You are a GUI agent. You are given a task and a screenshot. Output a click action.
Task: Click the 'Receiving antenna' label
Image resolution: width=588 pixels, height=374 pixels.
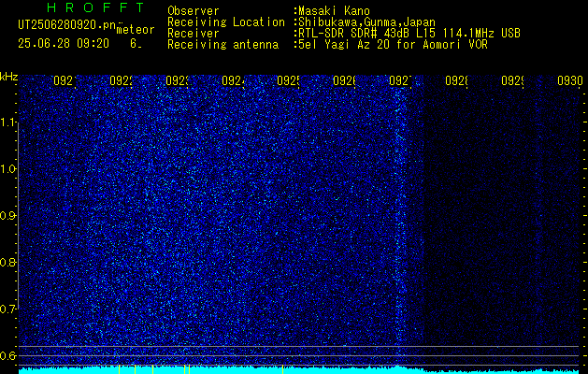click(x=222, y=45)
